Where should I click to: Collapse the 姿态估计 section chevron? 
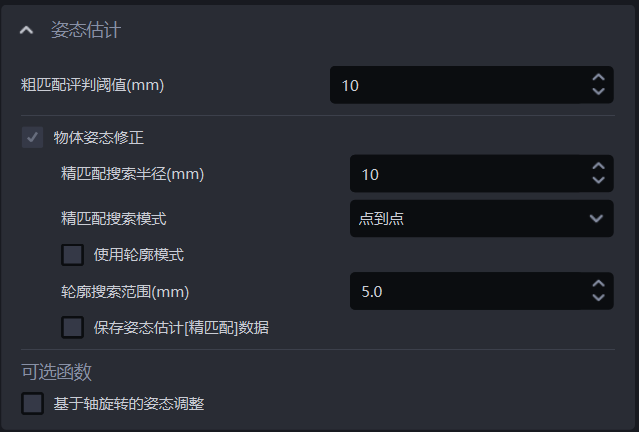click(27, 31)
